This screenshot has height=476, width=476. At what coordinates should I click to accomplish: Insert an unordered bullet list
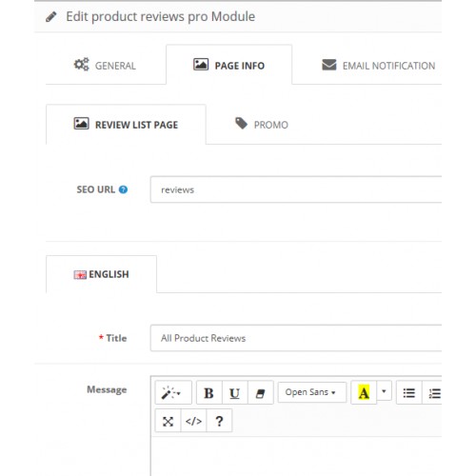point(409,393)
